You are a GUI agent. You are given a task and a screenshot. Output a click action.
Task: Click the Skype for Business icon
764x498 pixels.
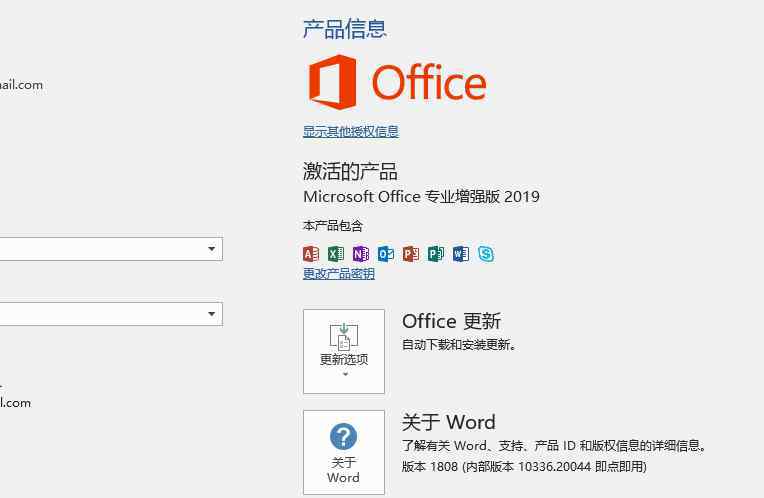(486, 254)
